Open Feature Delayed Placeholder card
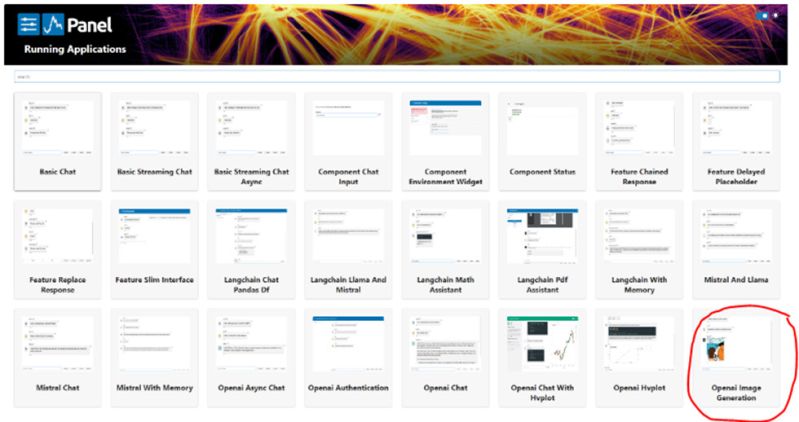This screenshot has width=799, height=422. tap(736, 142)
